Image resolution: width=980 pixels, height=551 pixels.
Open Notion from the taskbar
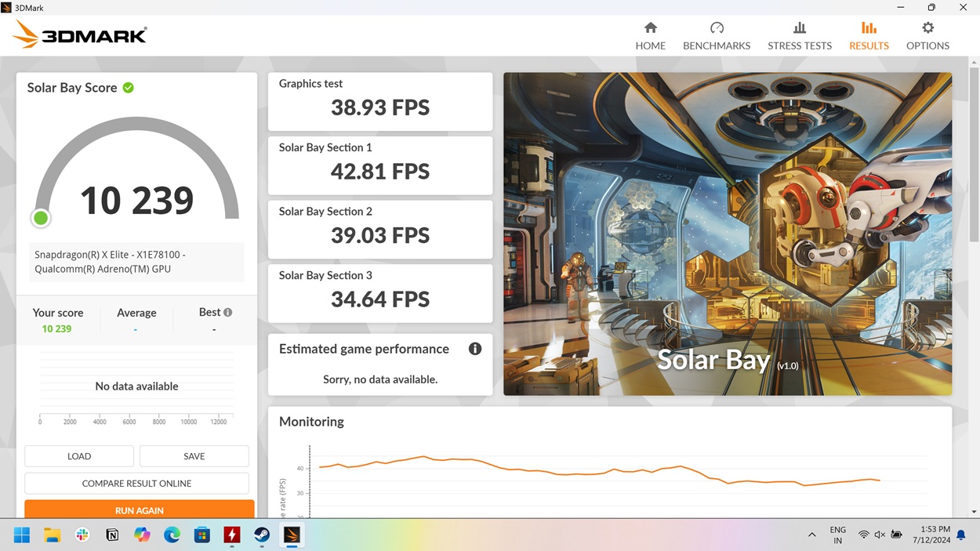click(x=112, y=535)
